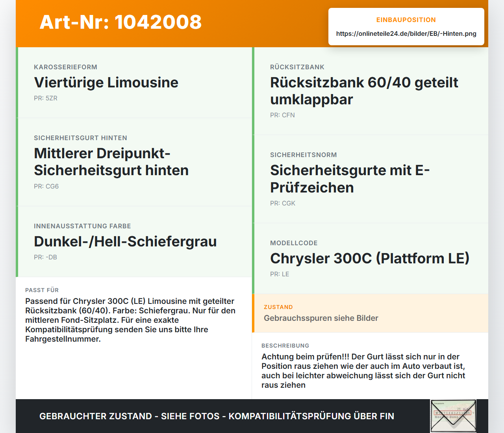Select Chrysler 300C (Plattform LE) value
Screen dimensions: 504x433
pos(370,259)
